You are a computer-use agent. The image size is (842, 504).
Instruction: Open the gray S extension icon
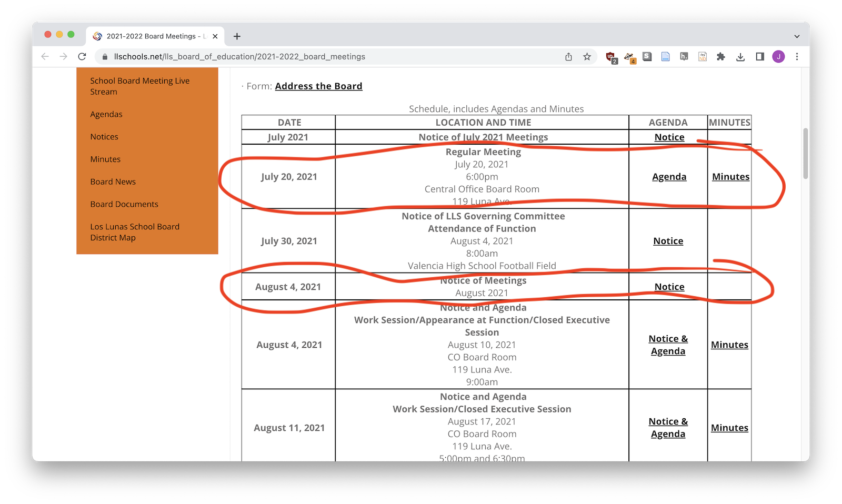point(647,56)
